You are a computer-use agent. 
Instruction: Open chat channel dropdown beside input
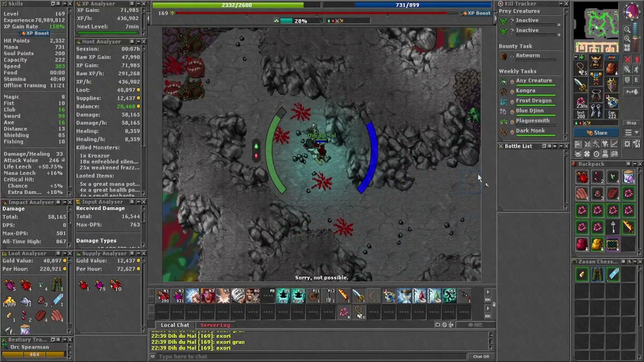152,356
